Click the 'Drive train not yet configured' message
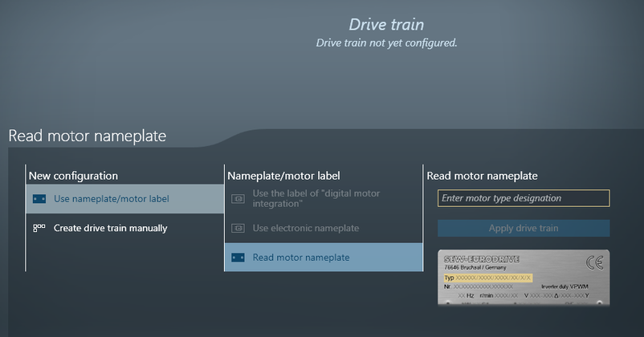Viewport: 644px width, 337px height. (x=386, y=43)
